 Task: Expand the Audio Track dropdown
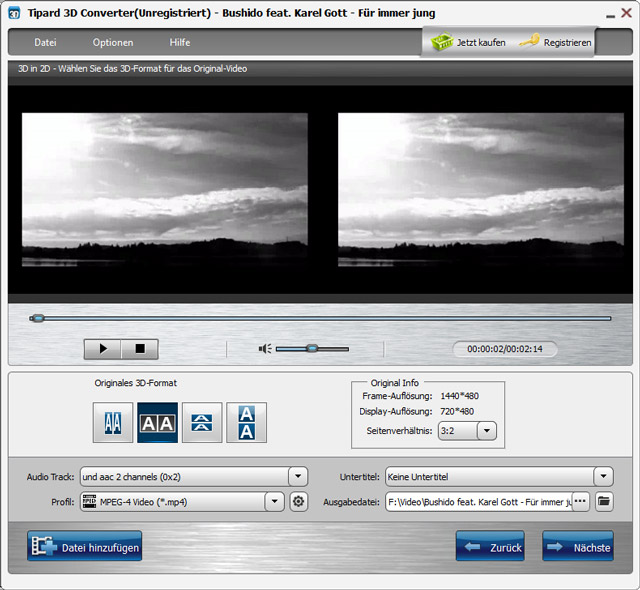(298, 477)
